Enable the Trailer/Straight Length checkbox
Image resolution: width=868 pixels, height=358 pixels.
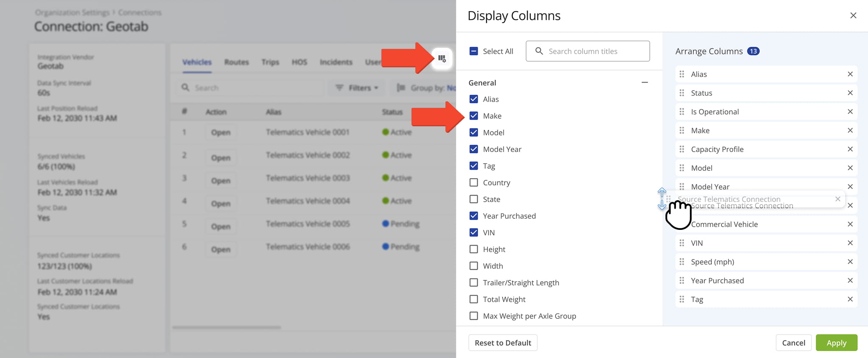pos(474,282)
